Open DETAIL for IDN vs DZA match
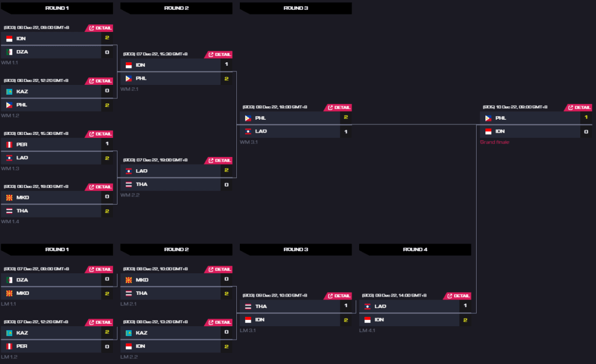Image resolution: width=596 pixels, height=364 pixels. tap(100, 28)
